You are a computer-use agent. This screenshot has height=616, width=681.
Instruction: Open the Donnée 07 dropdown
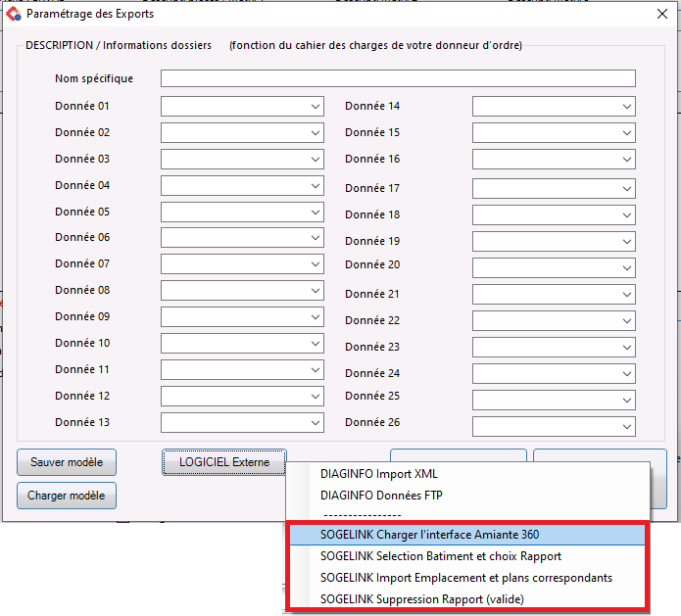point(242,264)
